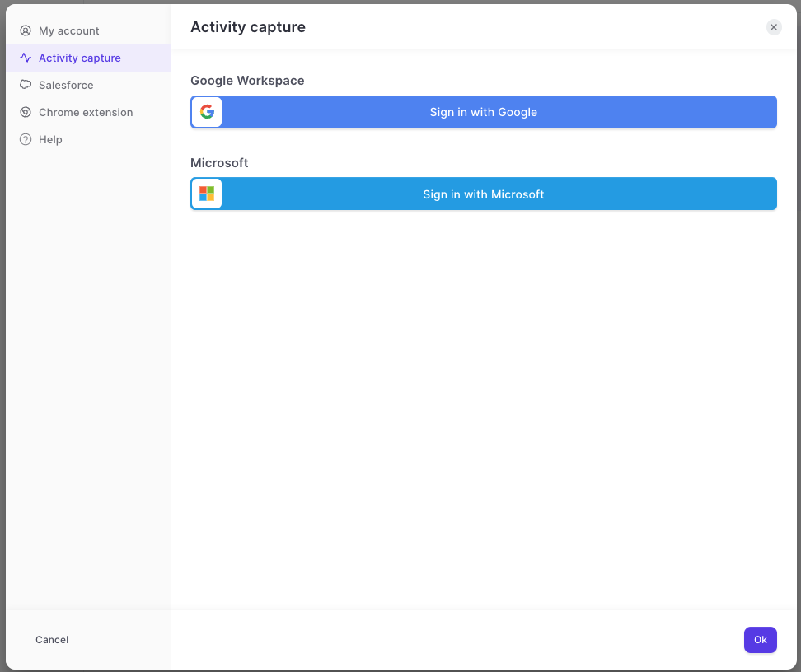This screenshot has height=672, width=801.
Task: Click the Chrome extension sidebar icon
Action: [x=26, y=112]
